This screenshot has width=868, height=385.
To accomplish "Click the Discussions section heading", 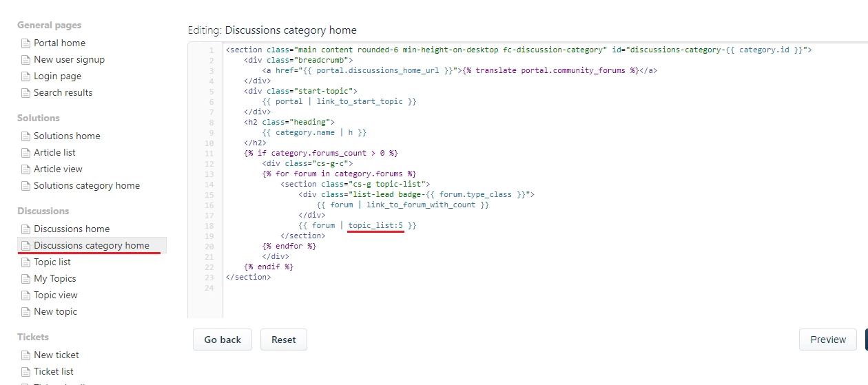I will pyautogui.click(x=43, y=211).
